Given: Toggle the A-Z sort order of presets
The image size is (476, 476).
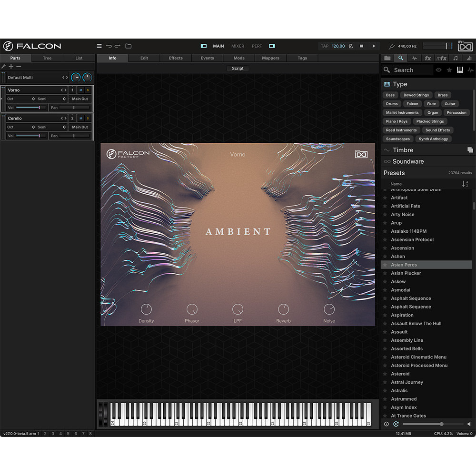Looking at the screenshot, I should tap(465, 184).
